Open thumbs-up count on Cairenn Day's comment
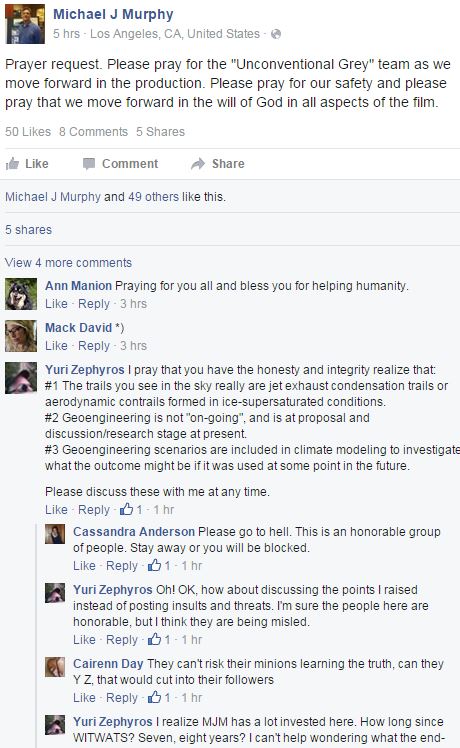 click(x=159, y=697)
